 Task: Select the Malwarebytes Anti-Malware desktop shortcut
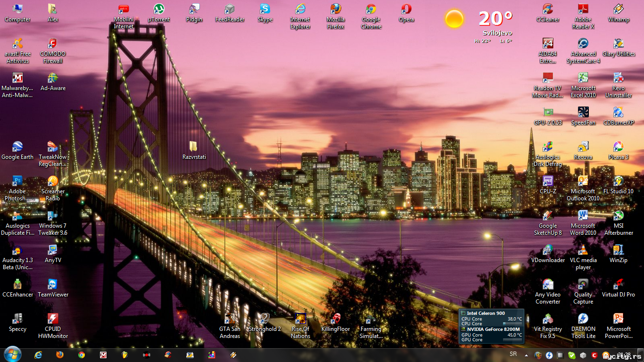[x=17, y=85]
